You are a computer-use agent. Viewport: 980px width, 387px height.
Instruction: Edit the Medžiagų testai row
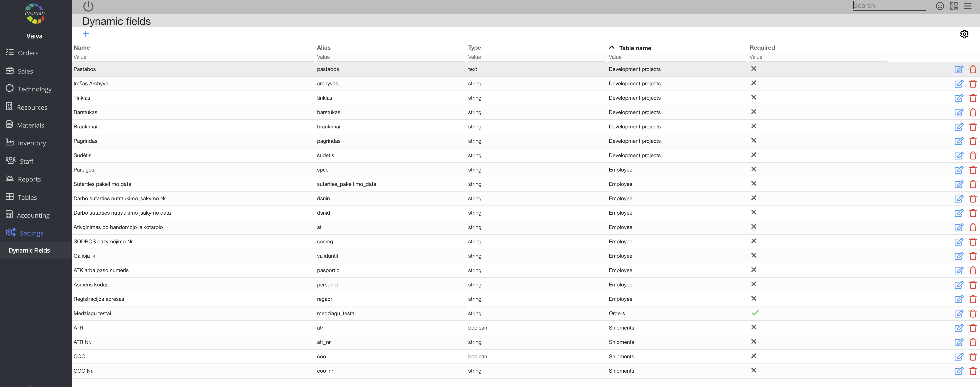pyautogui.click(x=958, y=314)
